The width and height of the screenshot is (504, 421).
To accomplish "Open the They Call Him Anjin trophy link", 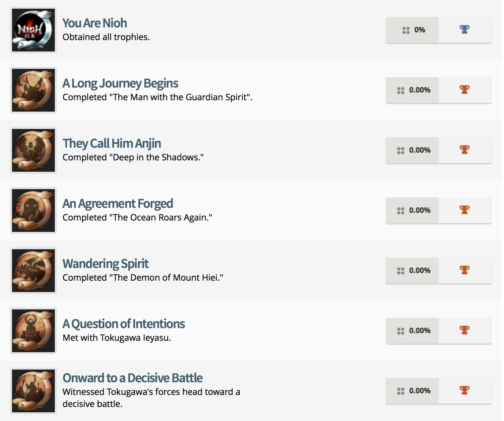I will 112,143.
